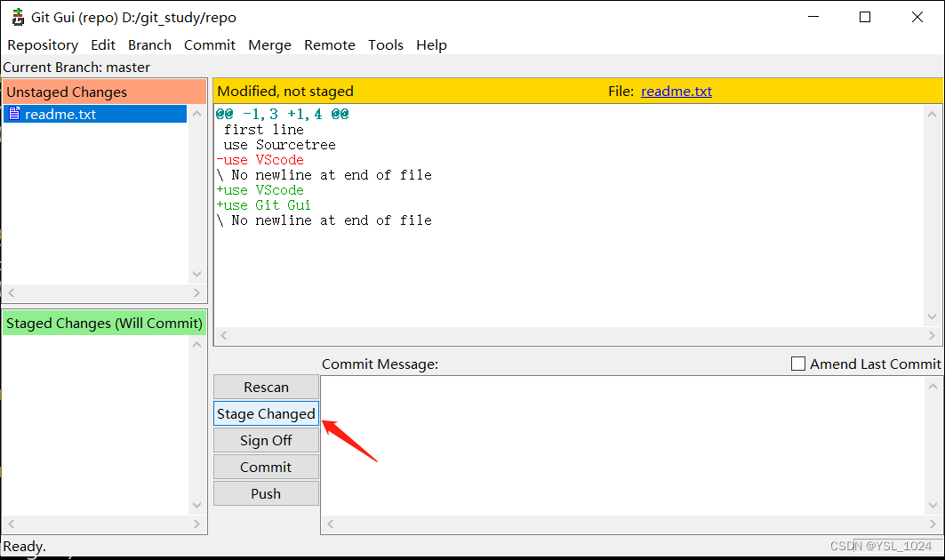Image resolution: width=945 pixels, height=560 pixels.
Task: Click the Sign Off button
Action: [x=266, y=440]
